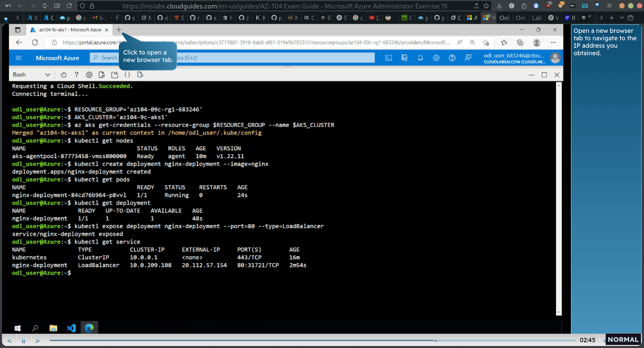Restart Cloud Shell with power icon

pos(63,75)
